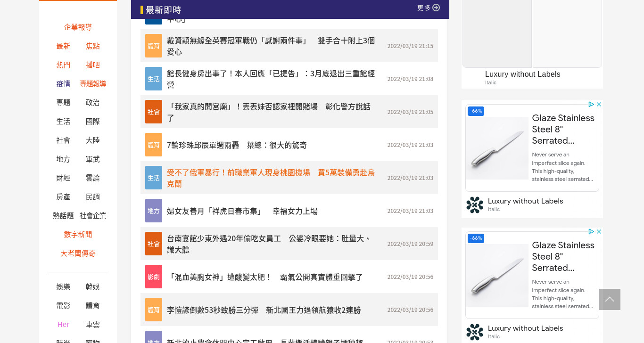Close the first Glaze knife ad via X icon
The width and height of the screenshot is (644, 343).
tap(599, 104)
